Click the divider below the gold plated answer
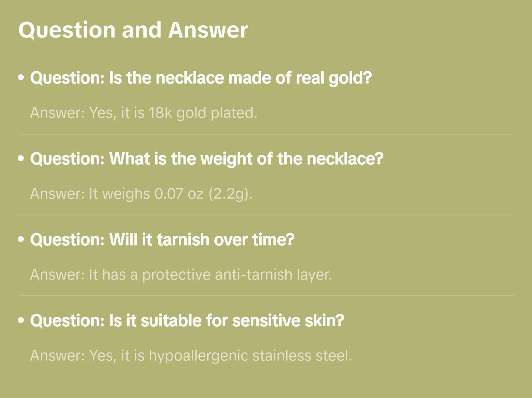 [x=266, y=134]
